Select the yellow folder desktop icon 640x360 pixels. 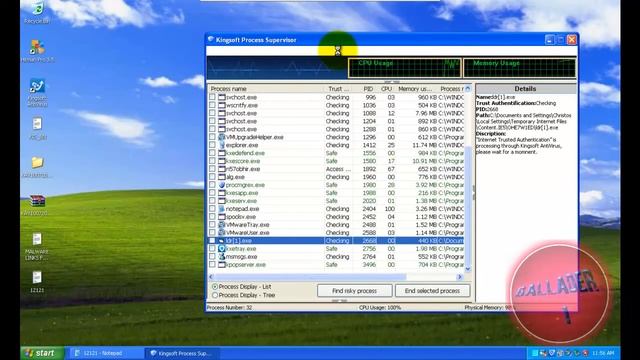click(x=37, y=162)
